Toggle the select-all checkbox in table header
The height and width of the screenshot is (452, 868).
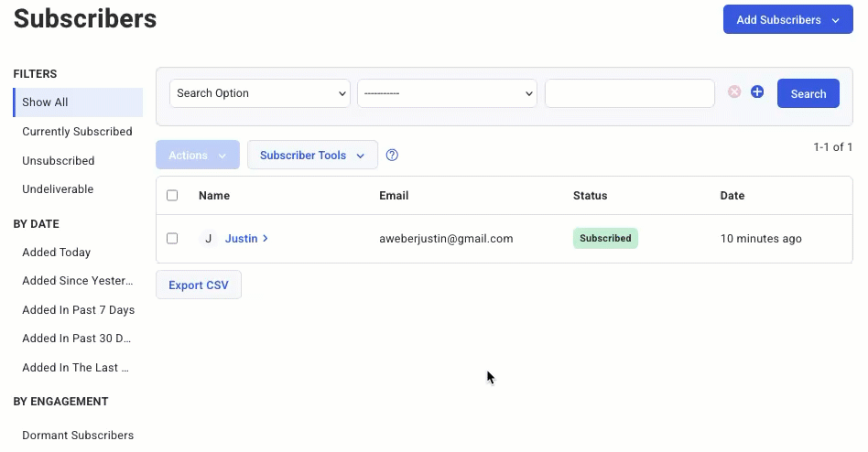[172, 196]
